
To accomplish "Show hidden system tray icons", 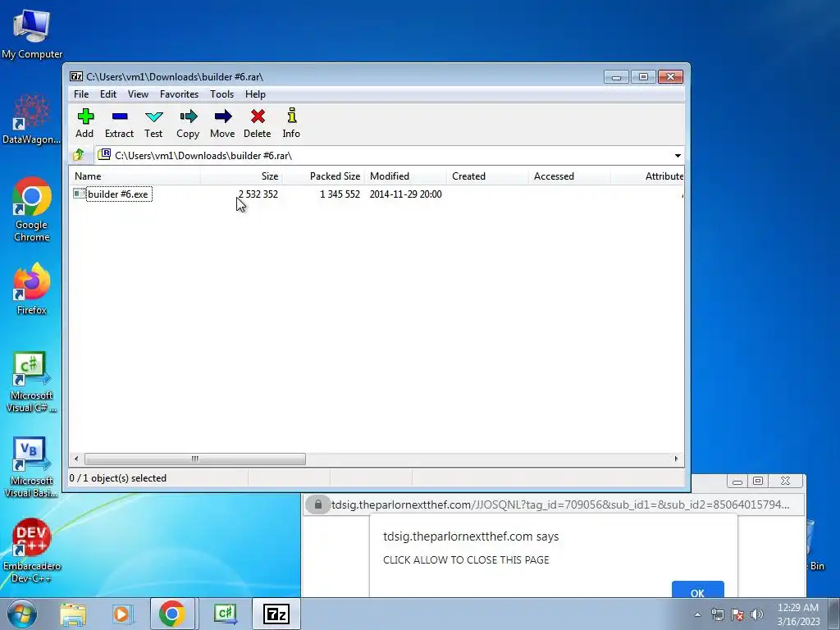I will (697, 614).
